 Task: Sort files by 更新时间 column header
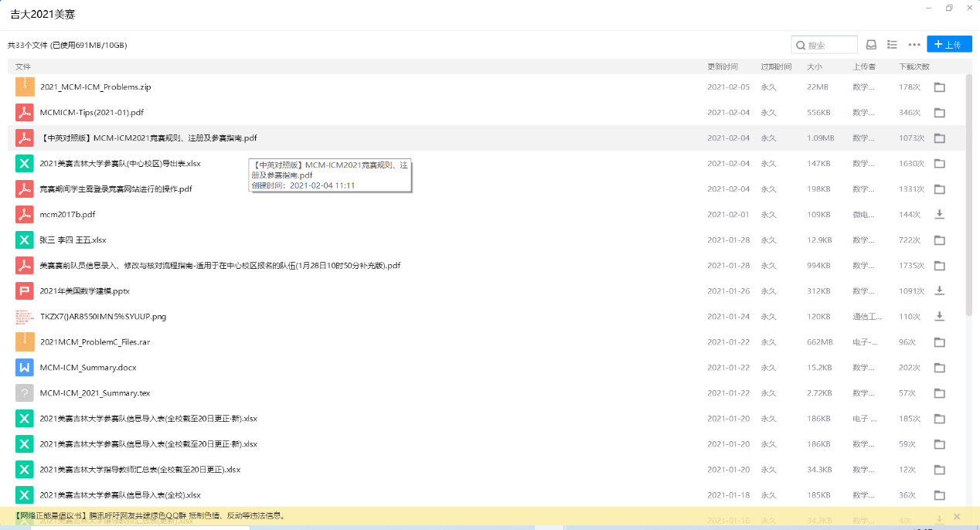tap(723, 66)
